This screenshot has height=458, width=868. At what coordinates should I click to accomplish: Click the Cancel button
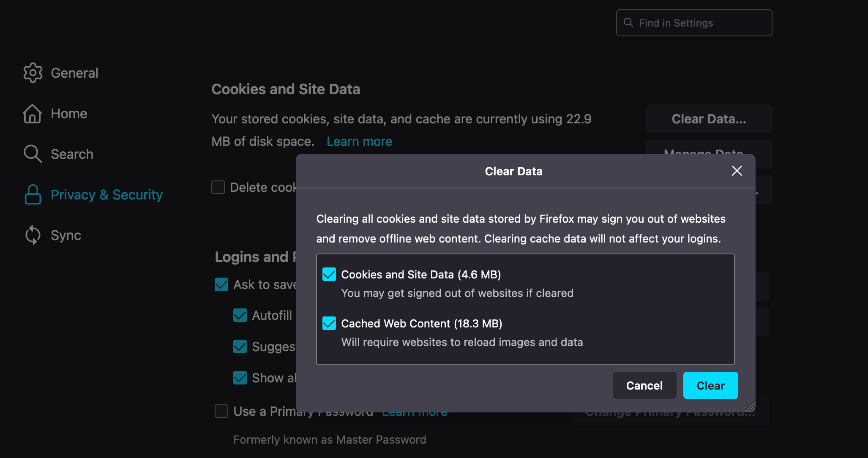click(645, 385)
